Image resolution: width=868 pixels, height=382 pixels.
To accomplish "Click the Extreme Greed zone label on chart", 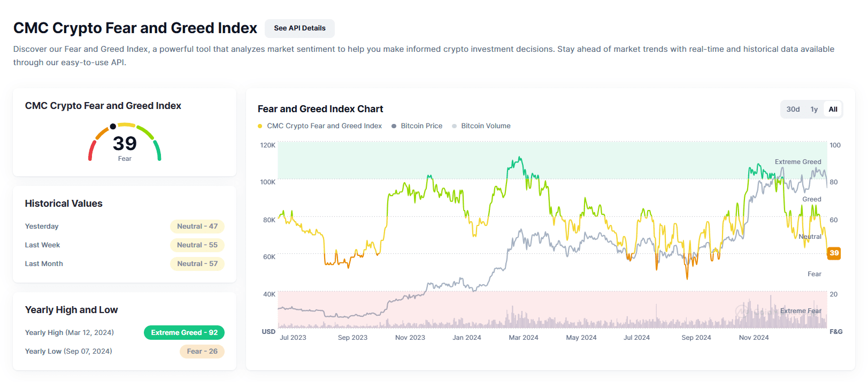I will pos(798,162).
